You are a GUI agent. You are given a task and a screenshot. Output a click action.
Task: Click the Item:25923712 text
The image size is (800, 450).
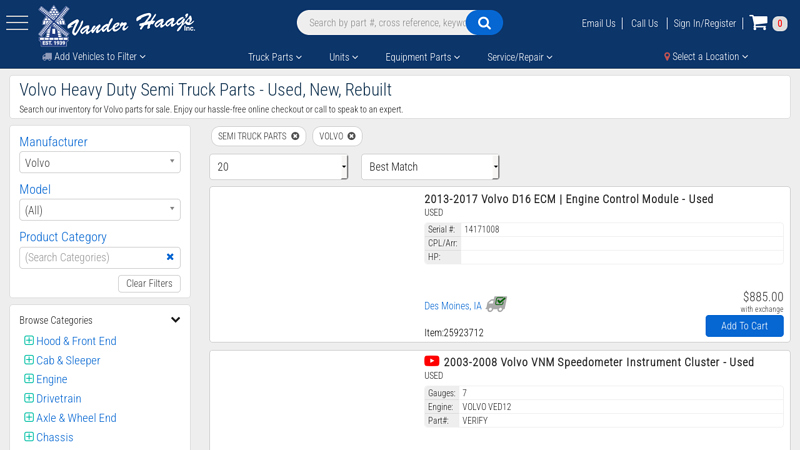point(454,333)
